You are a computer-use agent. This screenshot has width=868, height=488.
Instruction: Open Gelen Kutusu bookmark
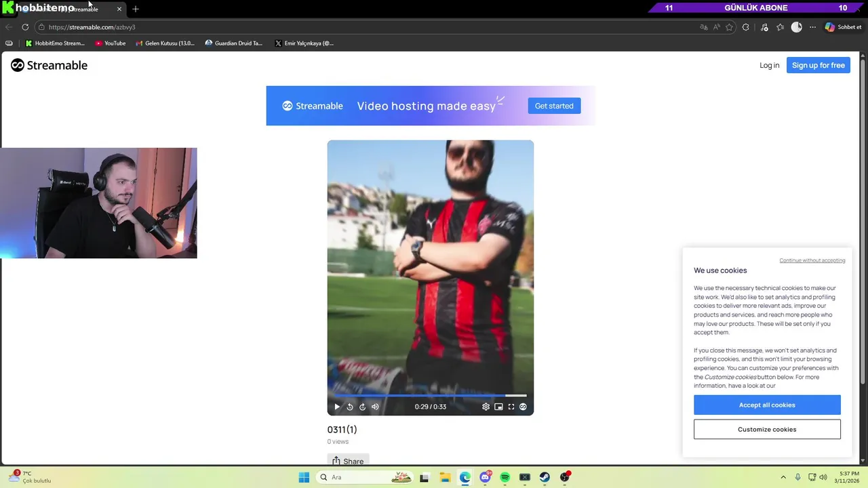[165, 43]
